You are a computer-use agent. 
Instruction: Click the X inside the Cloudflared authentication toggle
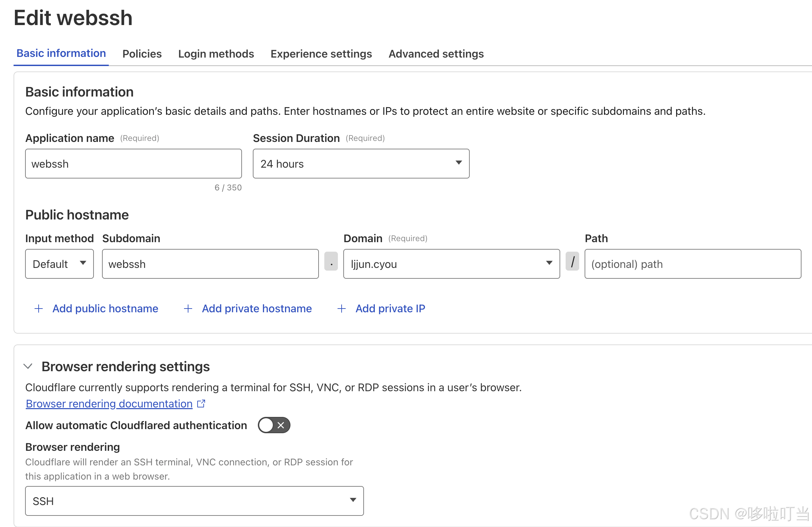click(281, 425)
